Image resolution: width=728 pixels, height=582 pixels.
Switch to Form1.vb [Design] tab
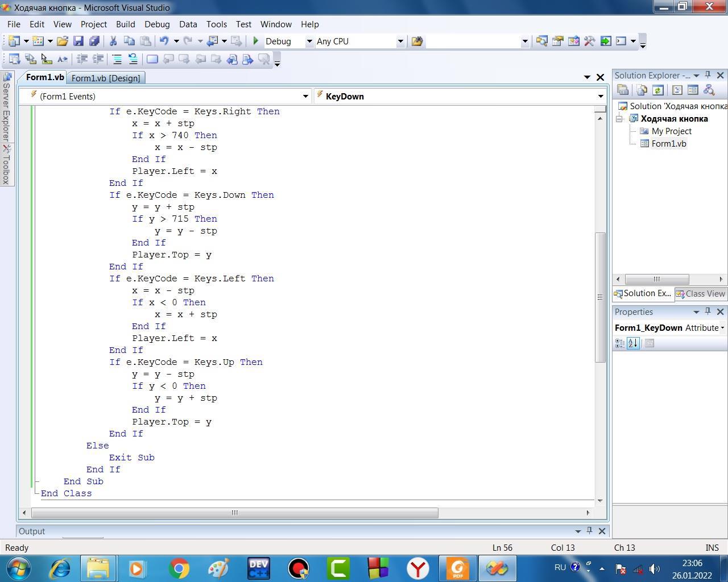point(106,78)
